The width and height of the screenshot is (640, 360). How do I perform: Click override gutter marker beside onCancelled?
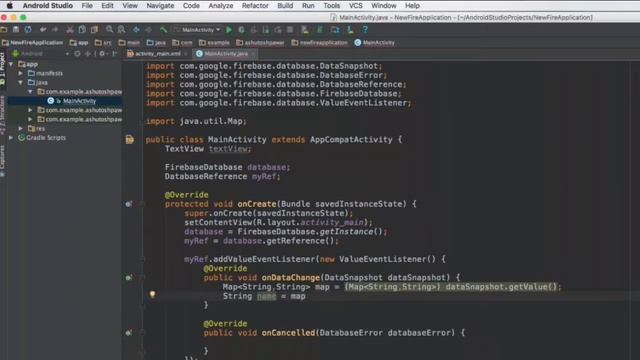(x=129, y=333)
